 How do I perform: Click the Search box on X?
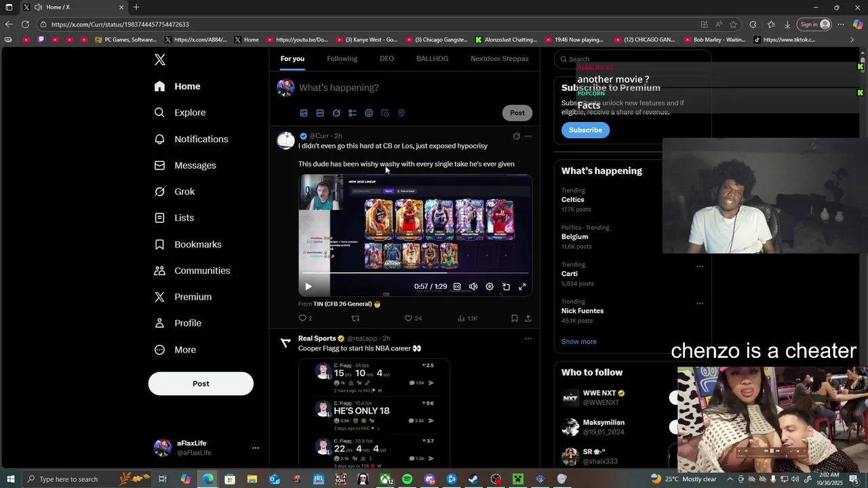pos(632,59)
